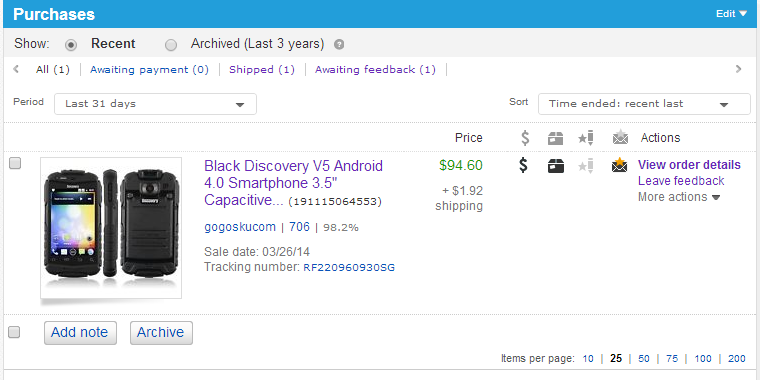The image size is (760, 380).
Task: Open the Sort dropdown showing Time ended
Action: pyautogui.click(x=644, y=104)
